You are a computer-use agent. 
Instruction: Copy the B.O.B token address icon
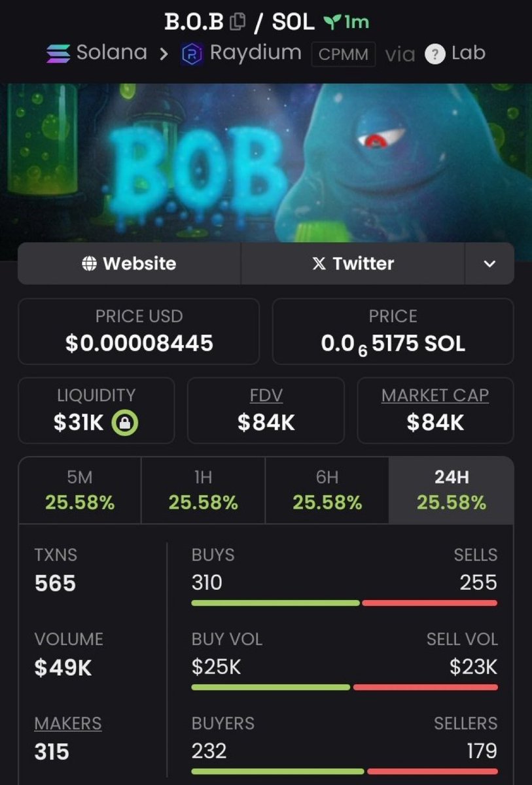point(238,22)
